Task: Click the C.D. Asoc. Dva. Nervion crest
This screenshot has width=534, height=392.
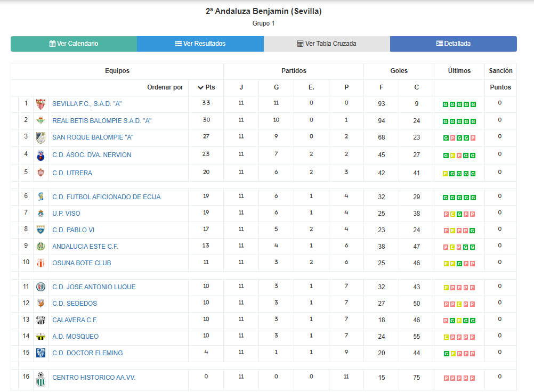Action: [41, 156]
